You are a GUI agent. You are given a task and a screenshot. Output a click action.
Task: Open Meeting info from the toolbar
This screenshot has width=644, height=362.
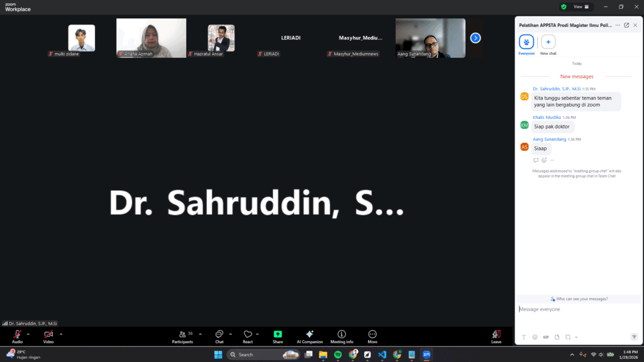[341, 334]
